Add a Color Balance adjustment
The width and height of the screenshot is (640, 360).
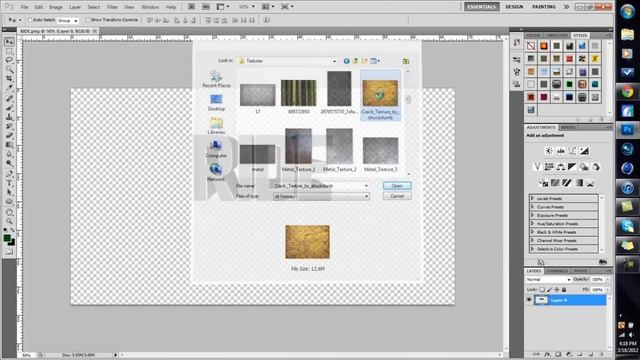click(x=561, y=167)
